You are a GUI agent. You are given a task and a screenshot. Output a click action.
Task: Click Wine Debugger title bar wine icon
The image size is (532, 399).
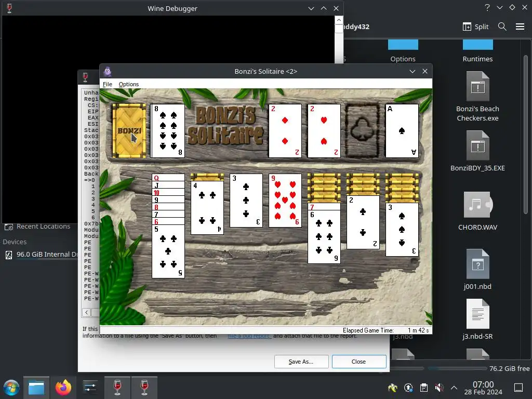[x=9, y=8]
